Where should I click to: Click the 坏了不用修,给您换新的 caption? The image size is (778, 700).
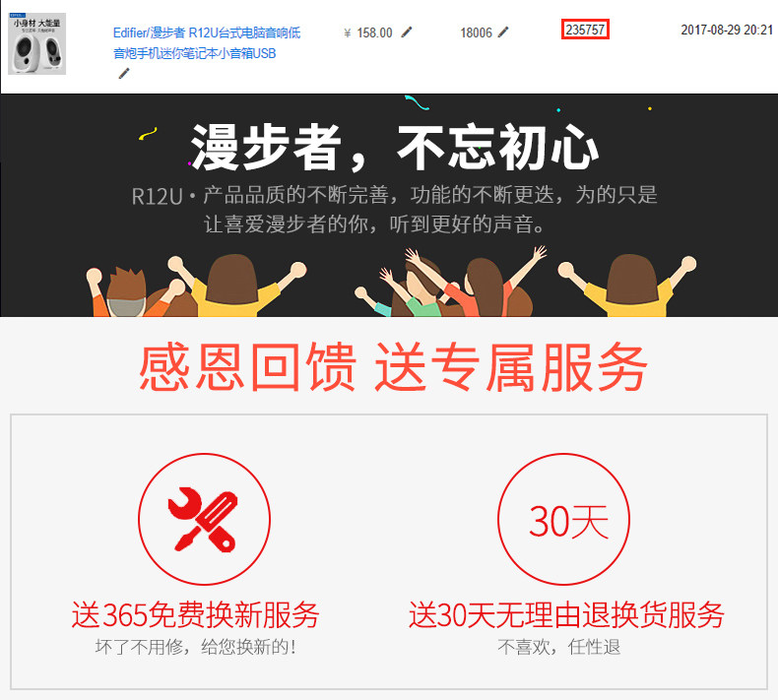coord(196,647)
